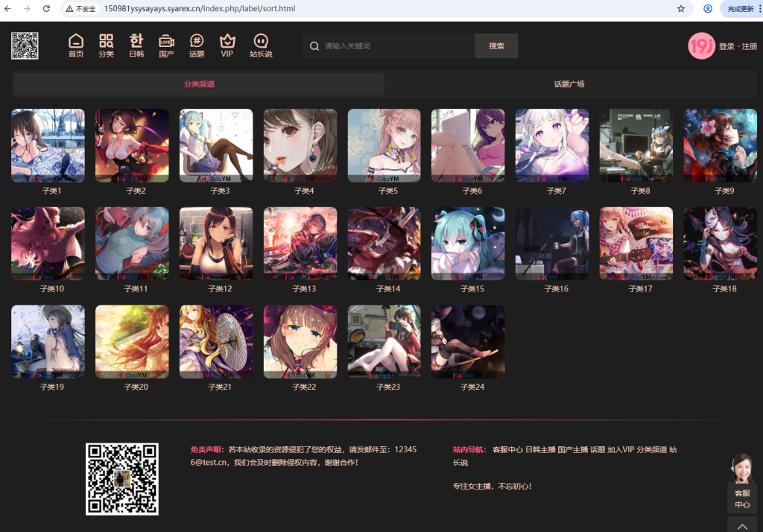This screenshot has height=532, width=763.
Task: Open the 子类9 thumbnail
Action: tap(721, 145)
